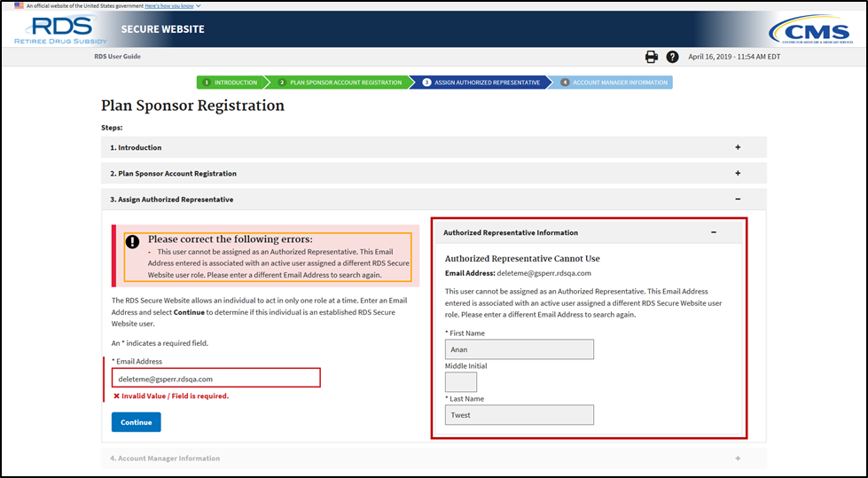
Task: Open the RDS User Guide link
Action: point(117,57)
